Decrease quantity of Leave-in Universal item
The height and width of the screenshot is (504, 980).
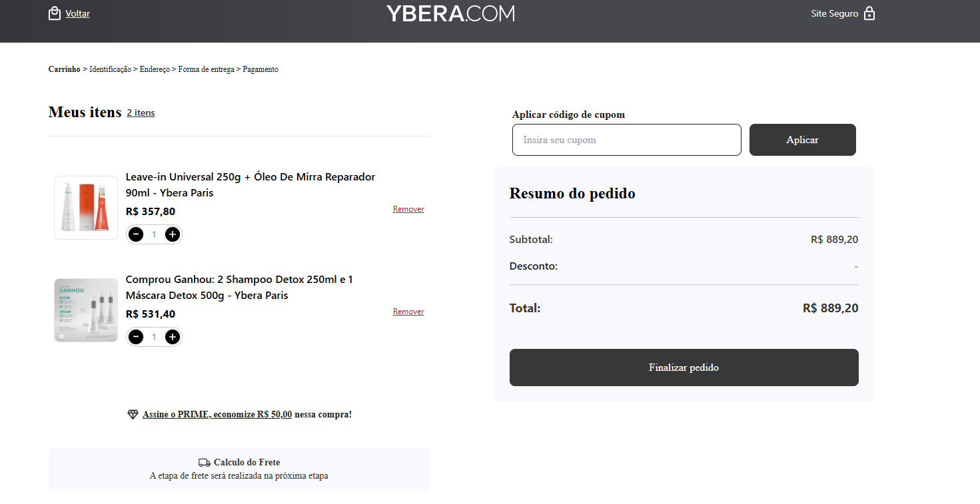tap(136, 234)
